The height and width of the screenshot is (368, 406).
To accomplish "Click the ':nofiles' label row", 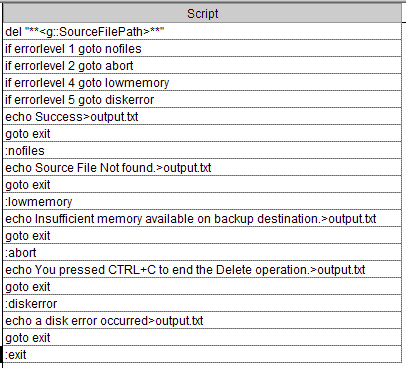I will (x=202, y=151).
